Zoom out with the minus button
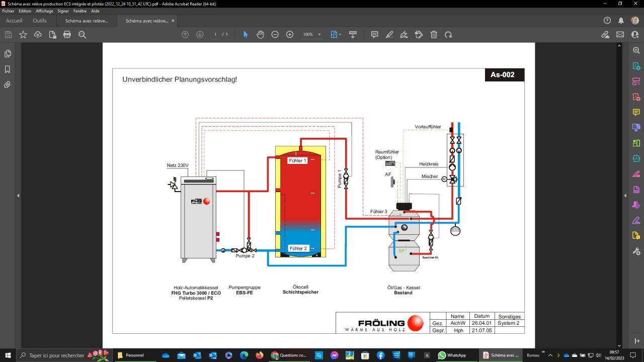 tap(275, 35)
